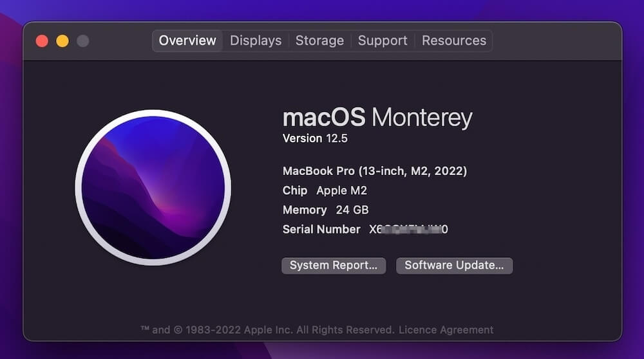Click the Serial Number label
This screenshot has height=359, width=644.
tap(321, 229)
